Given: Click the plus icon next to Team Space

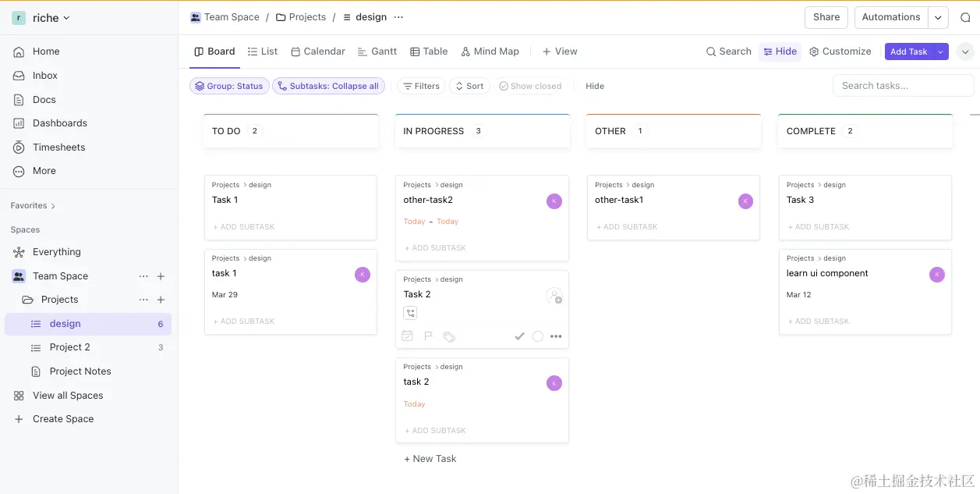Looking at the screenshot, I should (x=161, y=276).
